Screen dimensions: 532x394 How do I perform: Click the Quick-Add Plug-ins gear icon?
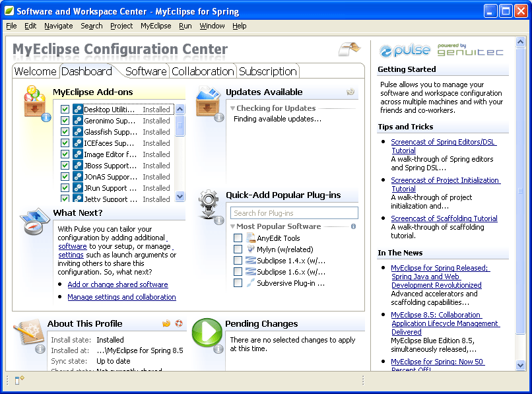coord(209,205)
